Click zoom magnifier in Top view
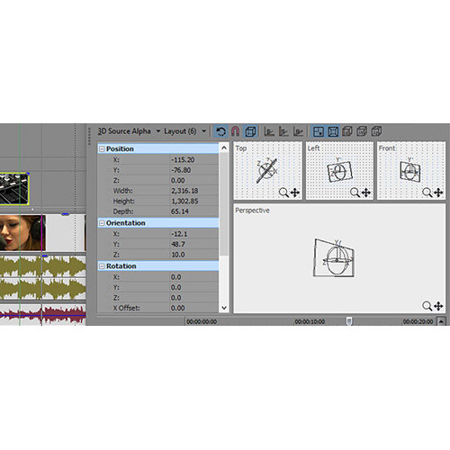Viewport: 450px width, 450px height. tap(284, 192)
